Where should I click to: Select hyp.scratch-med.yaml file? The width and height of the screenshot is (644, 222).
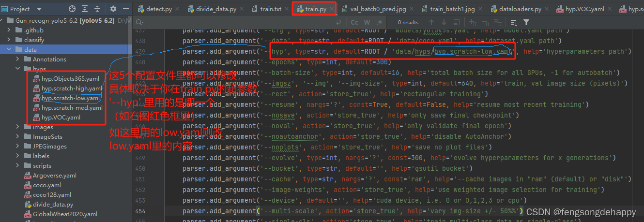point(68,107)
